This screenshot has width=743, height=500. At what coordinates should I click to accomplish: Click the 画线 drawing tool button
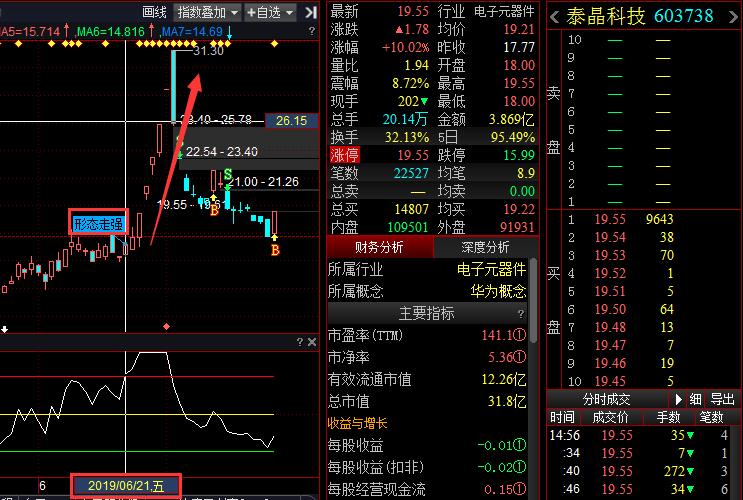(154, 12)
